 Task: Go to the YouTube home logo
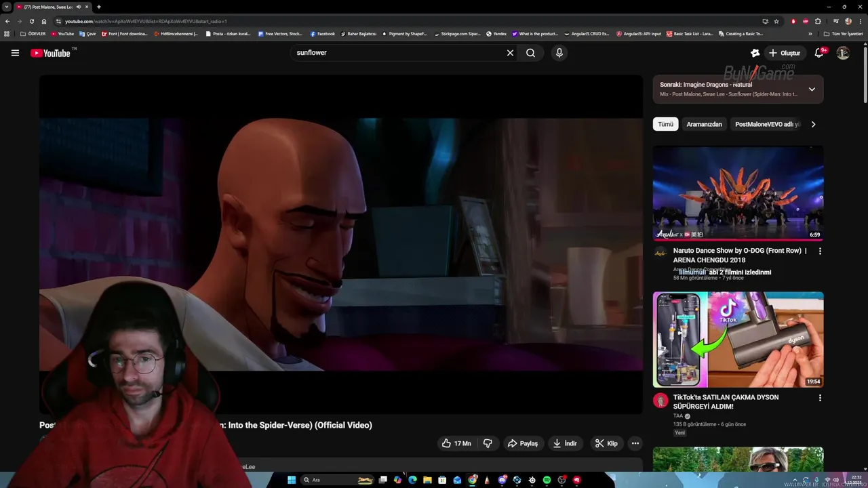click(x=50, y=53)
